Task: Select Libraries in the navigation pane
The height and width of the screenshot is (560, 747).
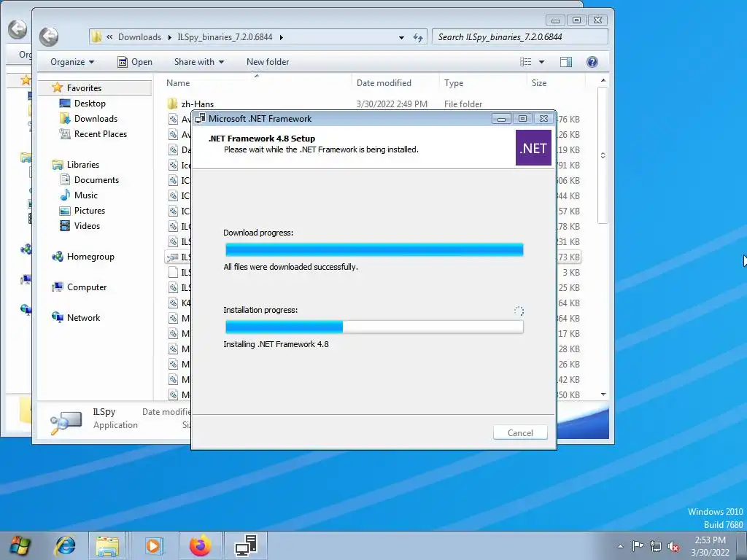Action: click(83, 165)
